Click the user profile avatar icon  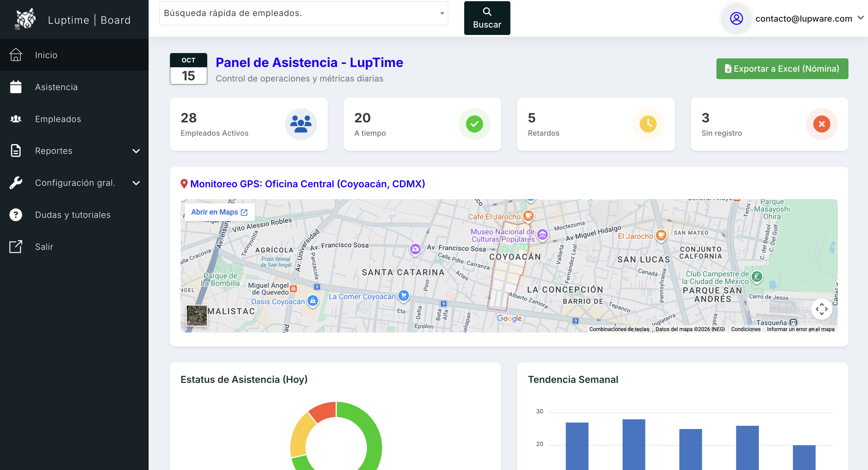point(736,18)
